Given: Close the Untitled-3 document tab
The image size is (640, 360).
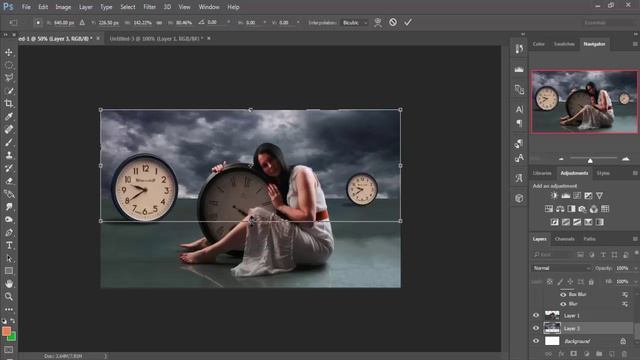Looking at the screenshot, I should tap(209, 38).
